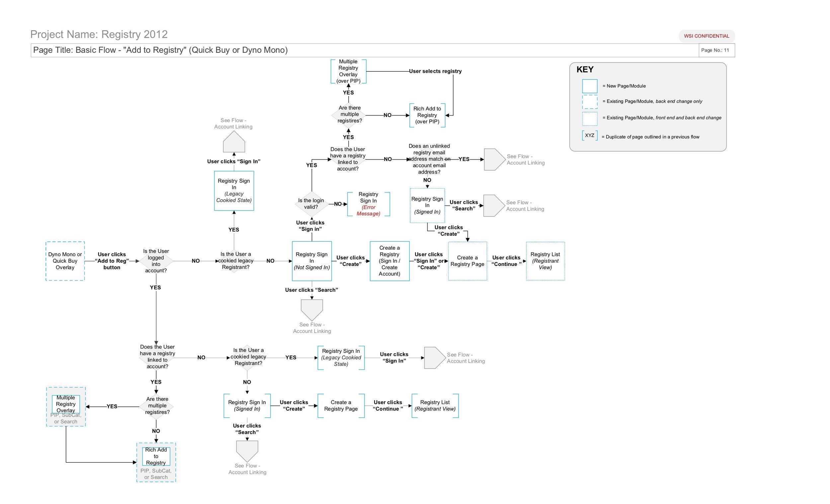Viewport: 830px width, 504px height.
Task: Click the YES label below logged into account decision
Action: 155,288
